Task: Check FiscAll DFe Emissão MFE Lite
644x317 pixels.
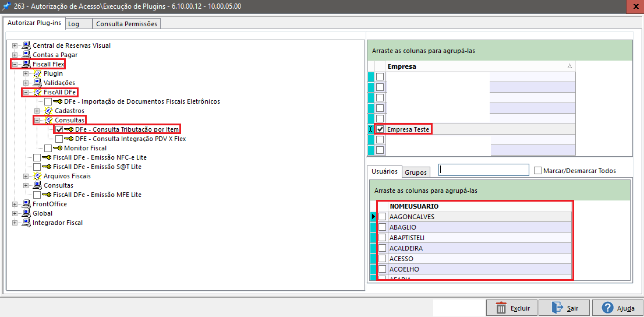Action: click(37, 195)
